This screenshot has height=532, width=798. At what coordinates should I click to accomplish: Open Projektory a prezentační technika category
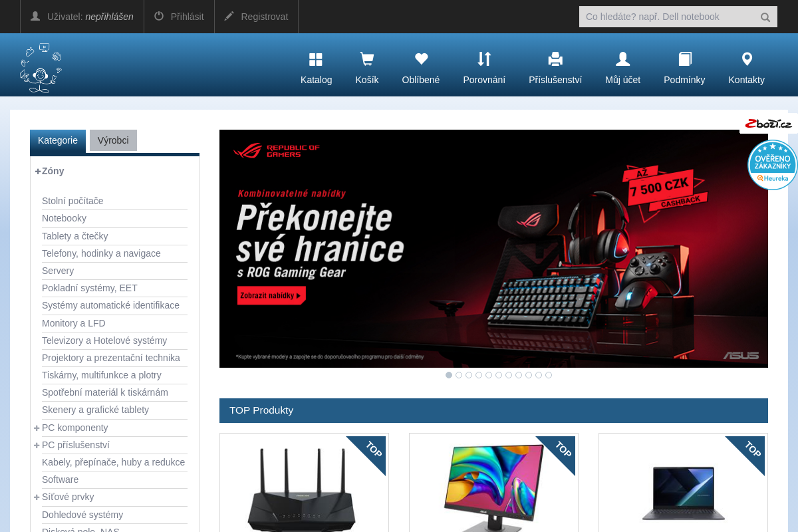coord(111,358)
